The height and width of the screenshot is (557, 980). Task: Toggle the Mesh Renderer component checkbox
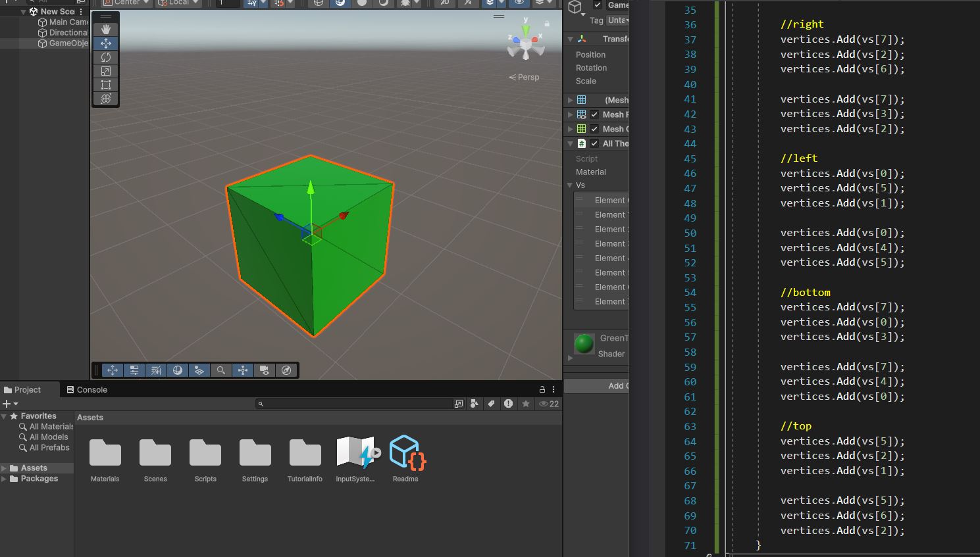[594, 114]
